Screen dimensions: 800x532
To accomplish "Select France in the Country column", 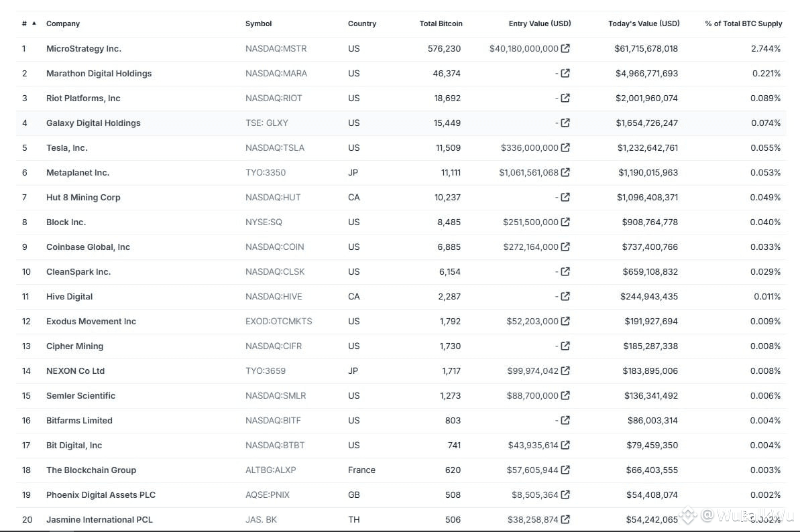I will coord(361,470).
